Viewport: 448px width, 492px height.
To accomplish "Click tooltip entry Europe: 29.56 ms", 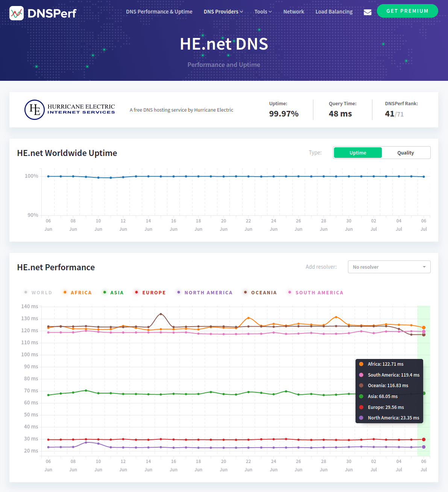I will point(386,407).
